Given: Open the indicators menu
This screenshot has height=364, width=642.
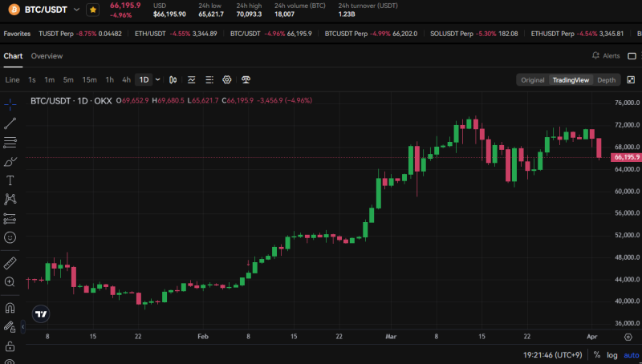Looking at the screenshot, I should [191, 79].
